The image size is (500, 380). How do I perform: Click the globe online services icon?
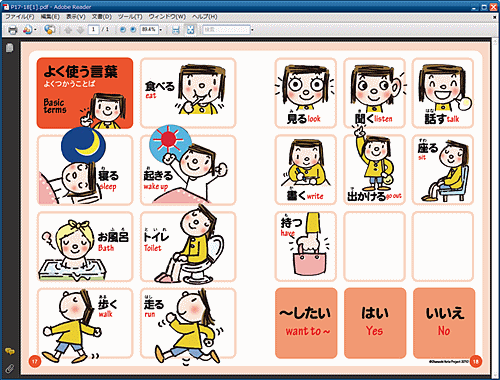[50, 30]
